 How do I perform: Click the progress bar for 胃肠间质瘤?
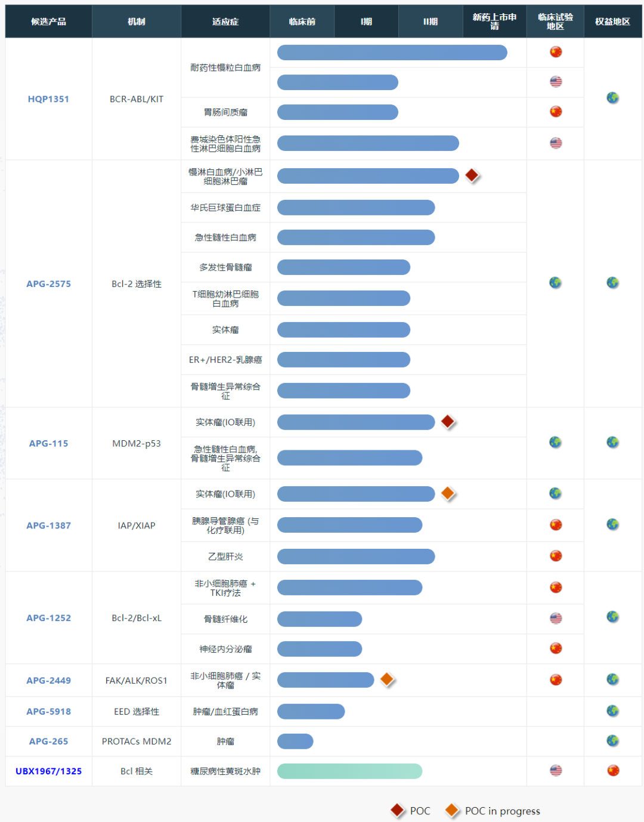[x=338, y=112]
